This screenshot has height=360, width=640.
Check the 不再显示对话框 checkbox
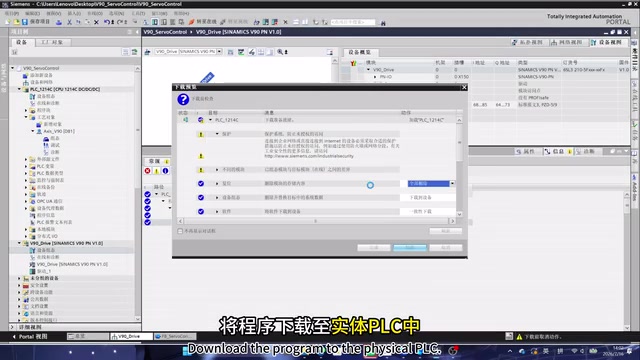(x=180, y=231)
